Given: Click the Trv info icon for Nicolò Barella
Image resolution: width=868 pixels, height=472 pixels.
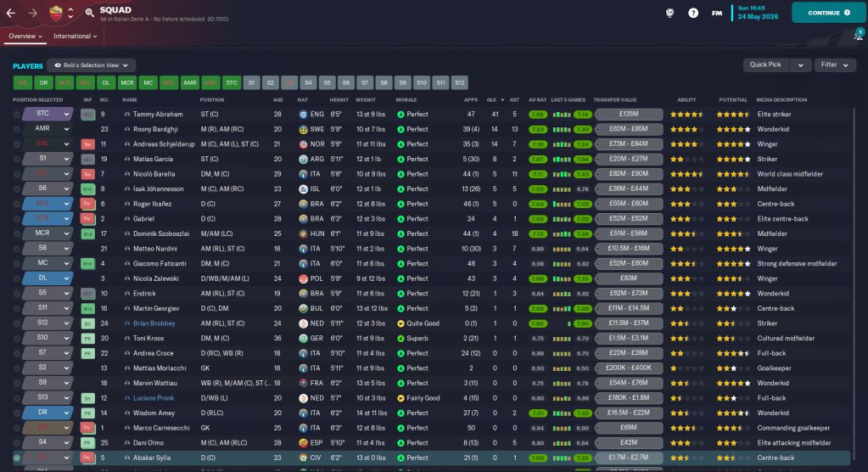Looking at the screenshot, I should pos(87,173).
